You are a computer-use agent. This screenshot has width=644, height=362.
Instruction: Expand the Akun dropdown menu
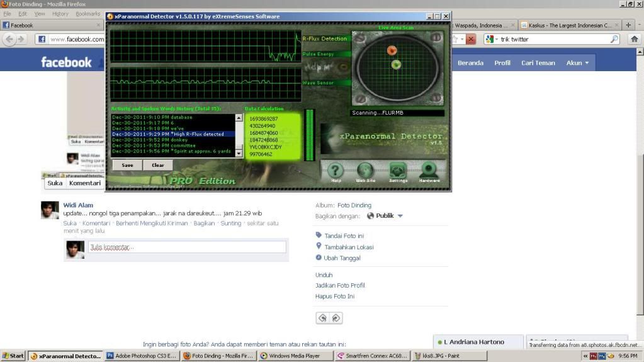577,63
